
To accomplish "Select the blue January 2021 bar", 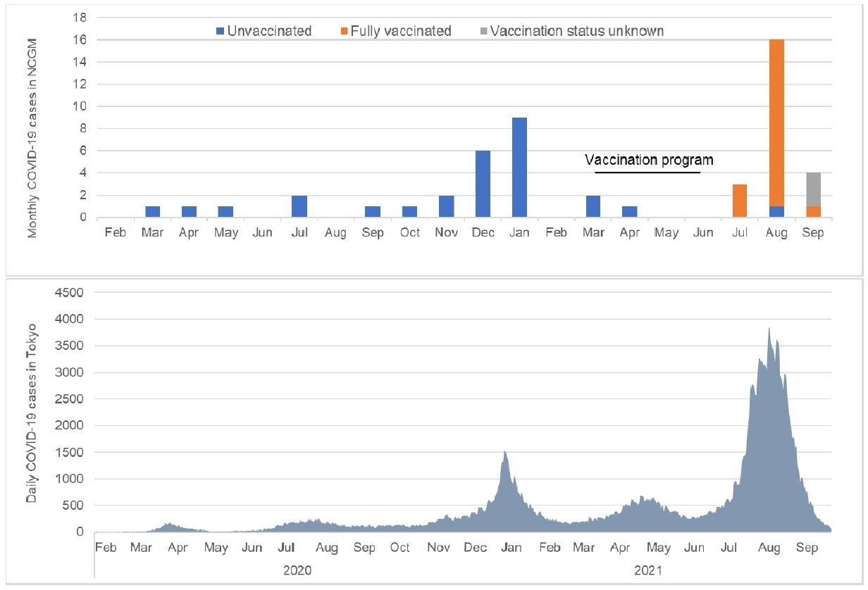I will point(520,169).
